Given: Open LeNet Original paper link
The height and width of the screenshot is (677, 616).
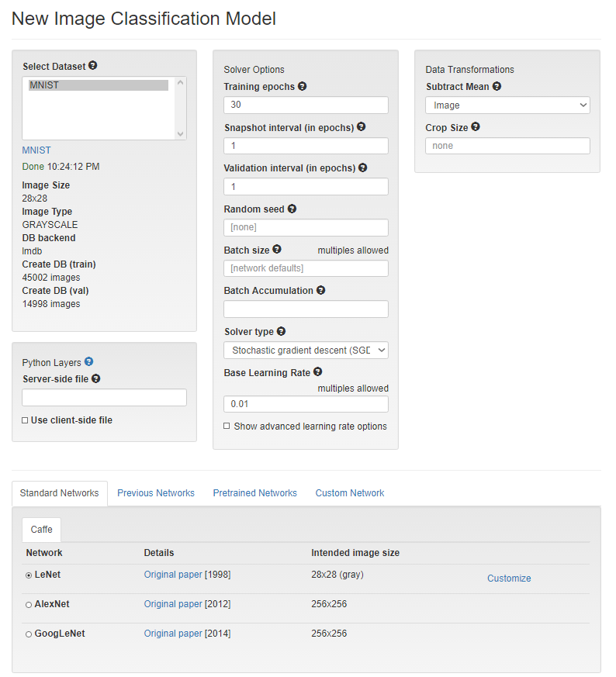Looking at the screenshot, I should pyautogui.click(x=173, y=575).
